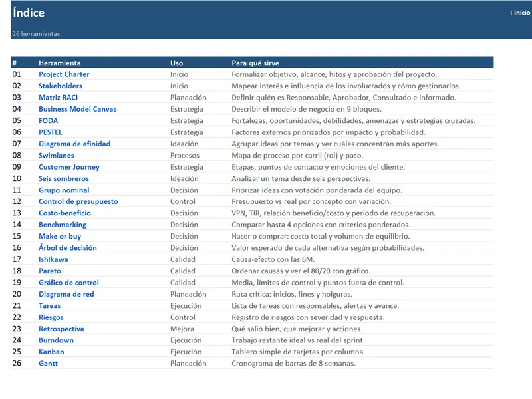
Task: Select 'Etapas, puntos de contacto' description
Action: [318, 167]
